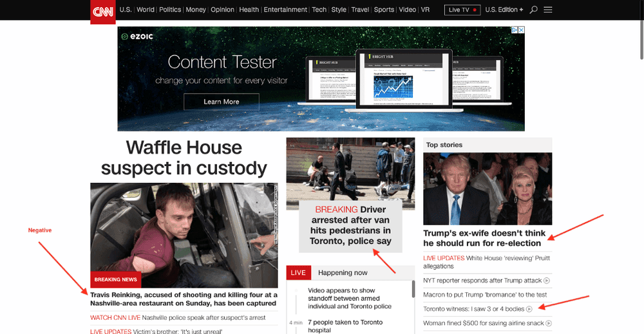Open the Entertainment menu item
This screenshot has width=644, height=334.
pyautogui.click(x=285, y=10)
